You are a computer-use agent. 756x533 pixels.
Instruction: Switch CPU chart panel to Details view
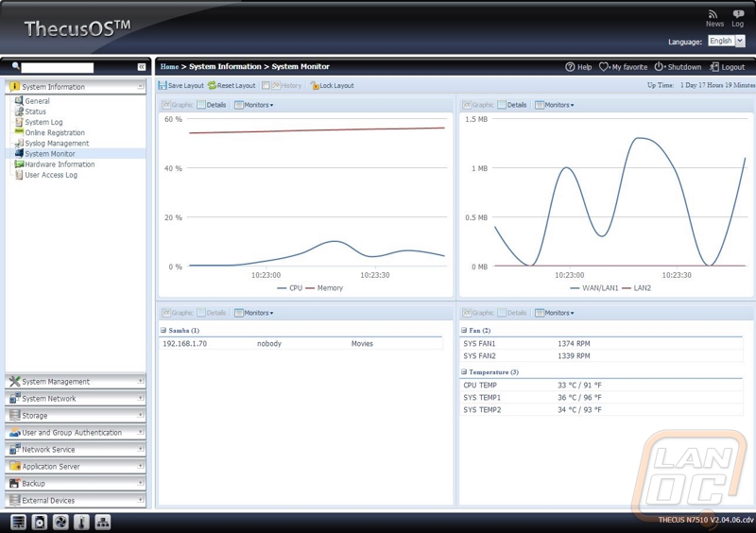[211, 105]
